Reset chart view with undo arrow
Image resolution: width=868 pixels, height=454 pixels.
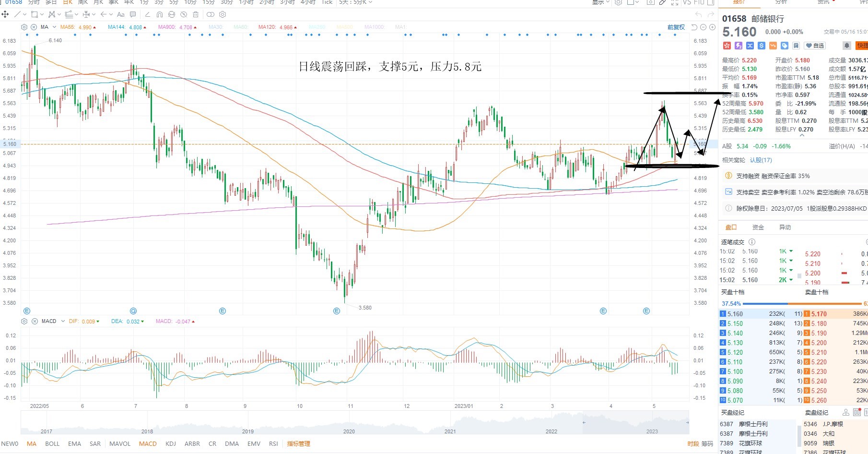(x=694, y=27)
